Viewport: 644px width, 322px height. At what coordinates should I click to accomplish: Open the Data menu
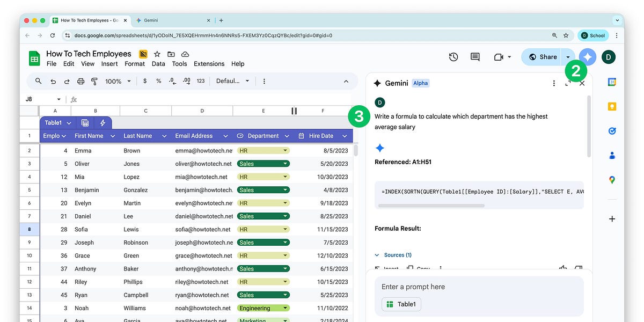pos(158,64)
